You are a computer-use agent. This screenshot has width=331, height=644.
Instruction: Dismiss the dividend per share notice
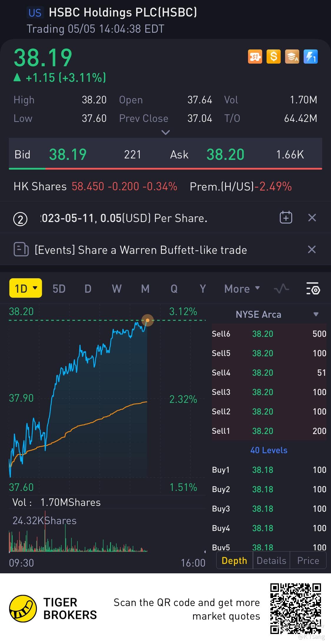[312, 218]
